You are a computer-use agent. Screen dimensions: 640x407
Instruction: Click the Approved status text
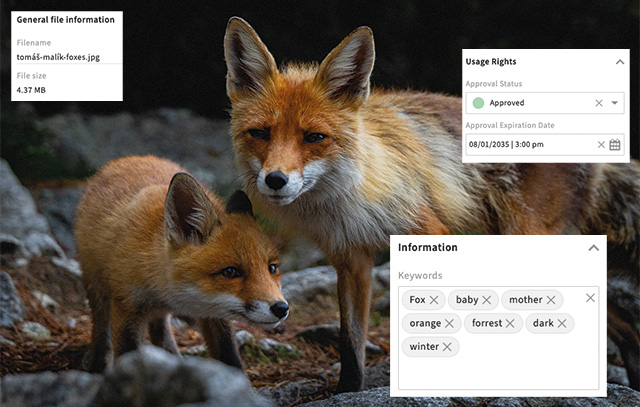tap(507, 103)
